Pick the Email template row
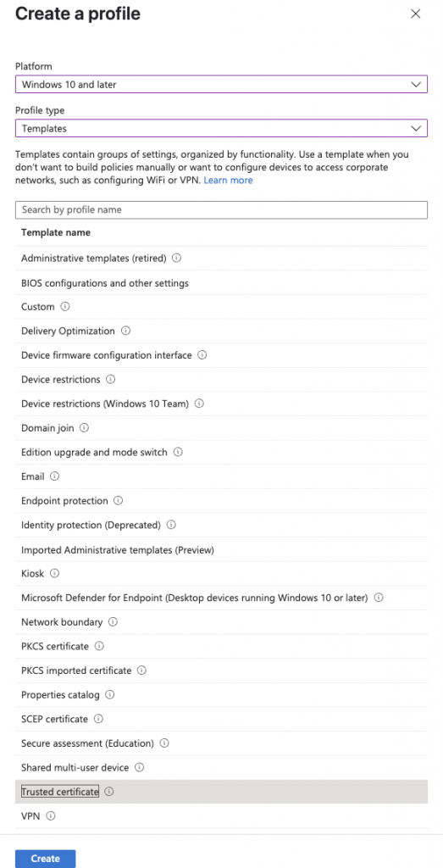The image size is (443, 868). pos(221,476)
